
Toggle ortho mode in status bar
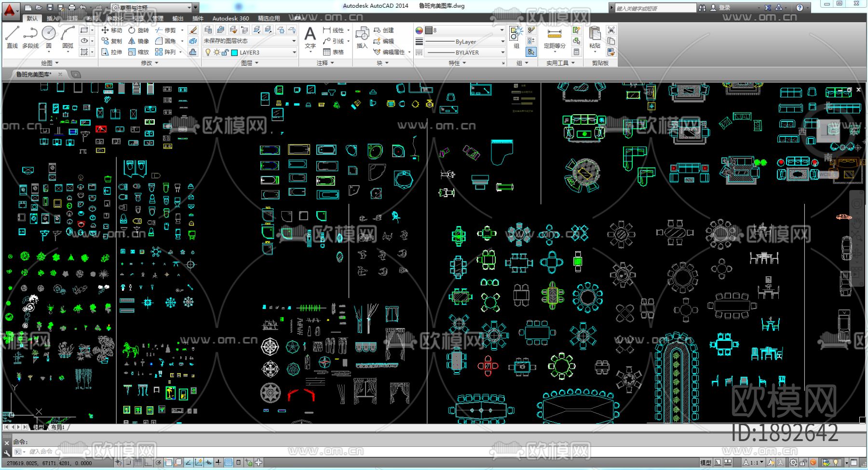tap(148, 463)
